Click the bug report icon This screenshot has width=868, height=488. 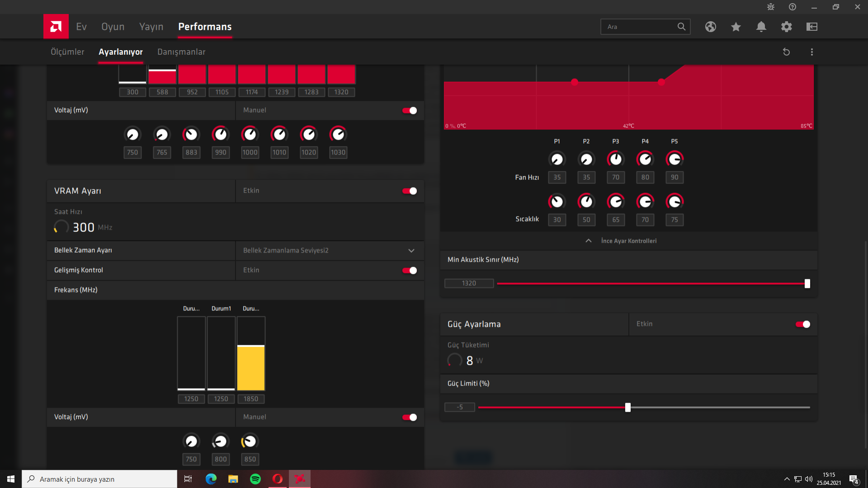click(770, 7)
